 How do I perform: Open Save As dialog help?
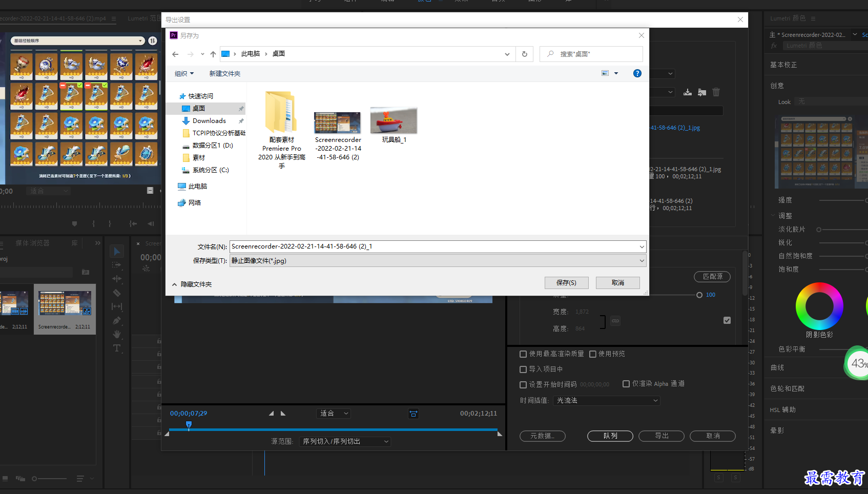coord(637,73)
